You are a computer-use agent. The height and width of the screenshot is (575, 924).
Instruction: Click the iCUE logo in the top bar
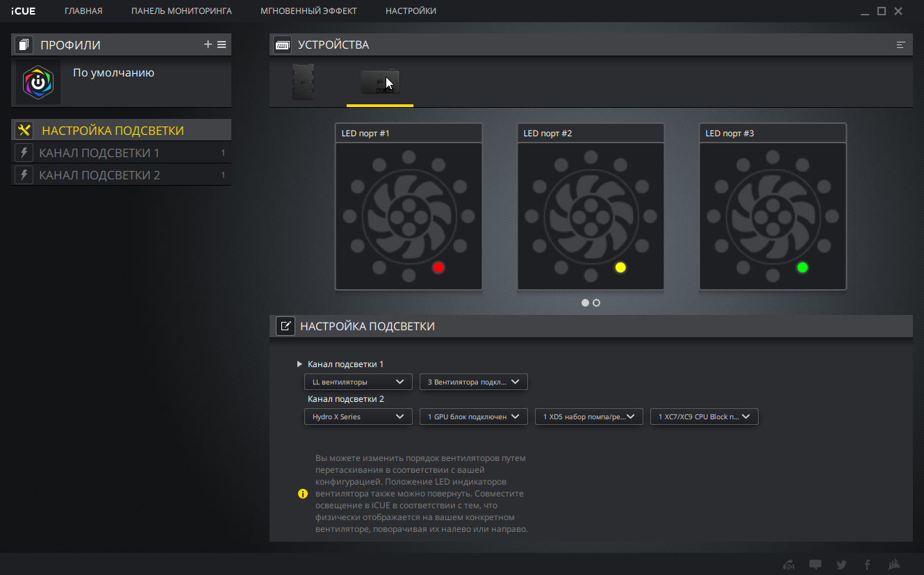(23, 11)
